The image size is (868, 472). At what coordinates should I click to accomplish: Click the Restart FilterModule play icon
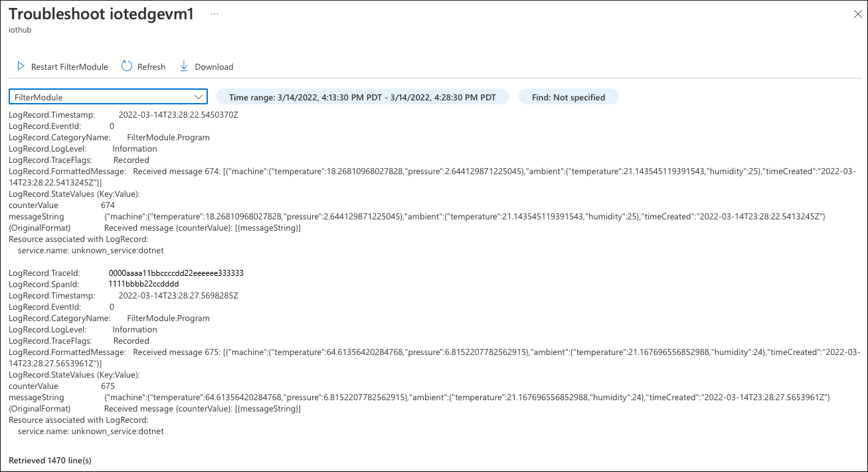tap(21, 66)
